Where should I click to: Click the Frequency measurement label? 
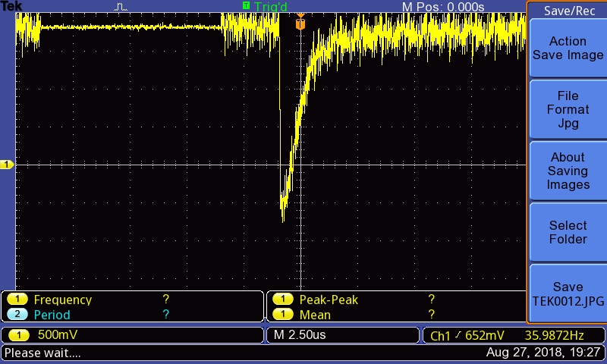pyautogui.click(x=63, y=300)
